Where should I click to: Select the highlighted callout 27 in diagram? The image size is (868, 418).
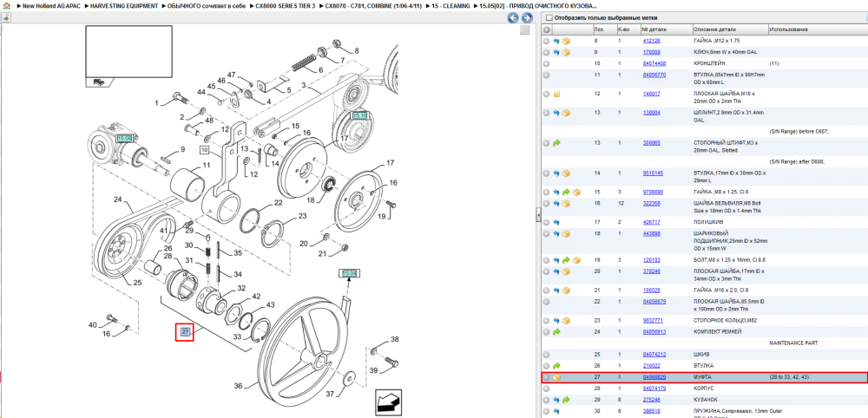185,332
